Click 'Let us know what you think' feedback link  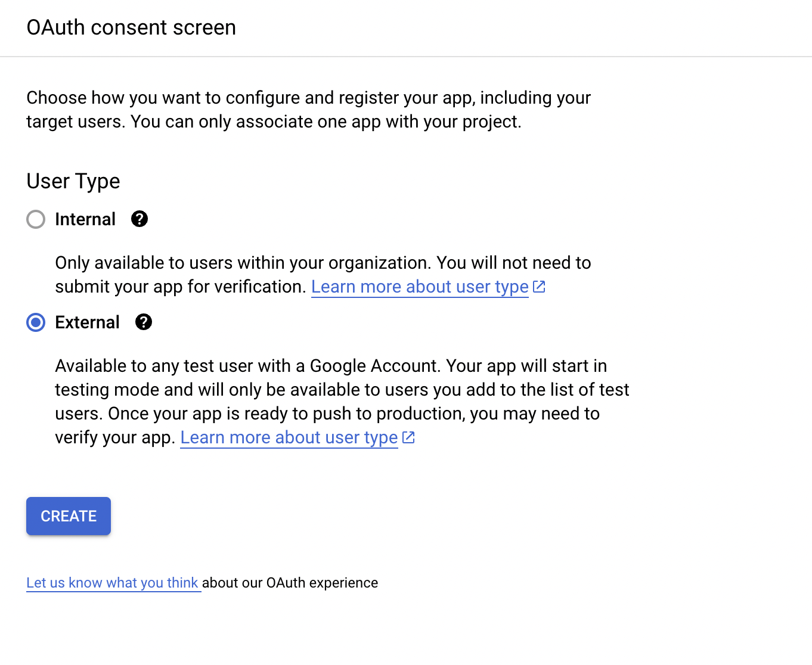[x=113, y=583]
